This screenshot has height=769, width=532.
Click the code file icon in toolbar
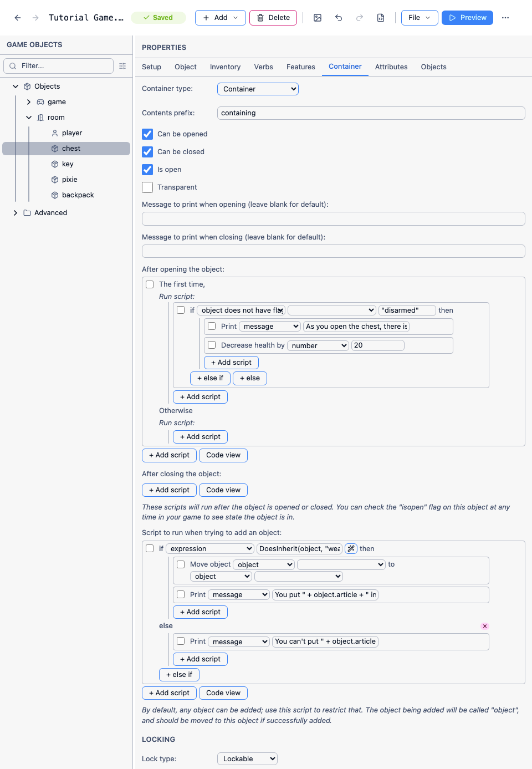point(381,18)
